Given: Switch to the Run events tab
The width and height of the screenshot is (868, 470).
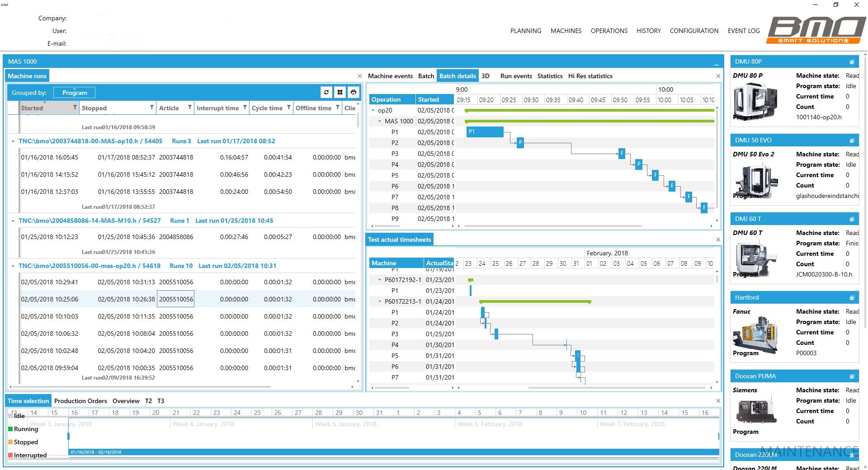Looking at the screenshot, I should point(516,76).
